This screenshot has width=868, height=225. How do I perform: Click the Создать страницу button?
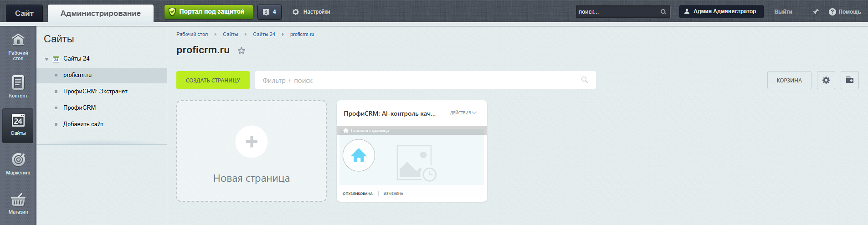[x=213, y=80]
